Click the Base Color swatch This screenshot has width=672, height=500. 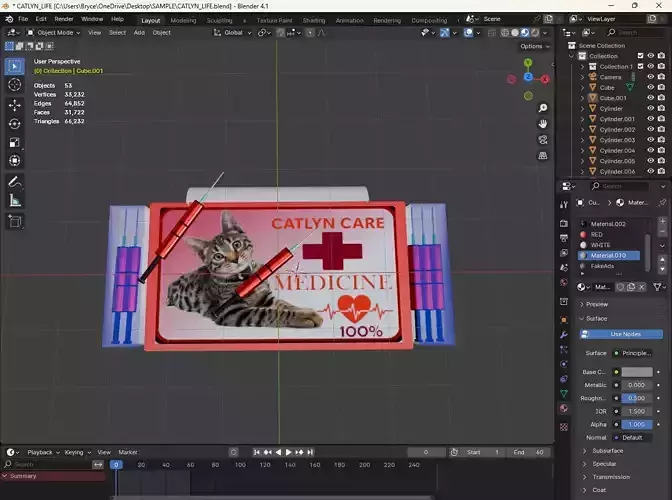click(637, 372)
